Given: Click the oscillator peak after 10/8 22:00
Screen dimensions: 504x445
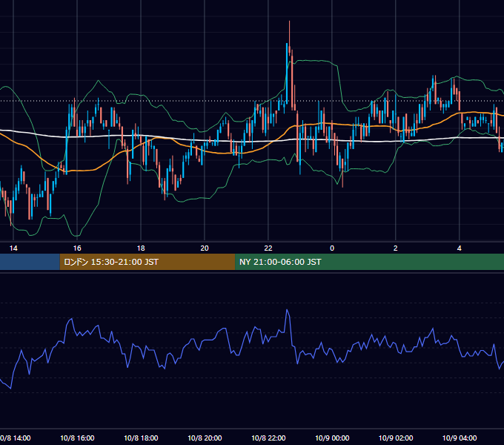Looking at the screenshot, I should (x=287, y=311).
